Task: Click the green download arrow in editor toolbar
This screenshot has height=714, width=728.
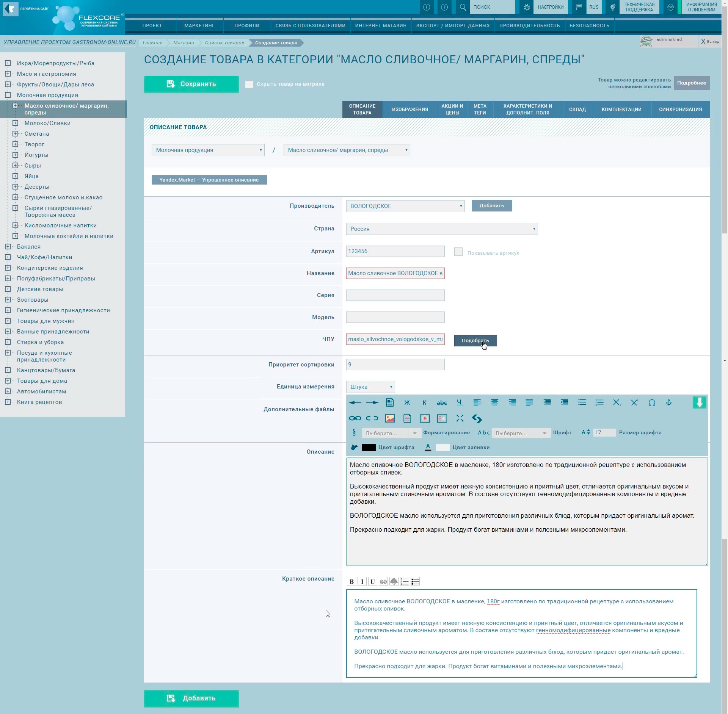Action: [x=699, y=402]
